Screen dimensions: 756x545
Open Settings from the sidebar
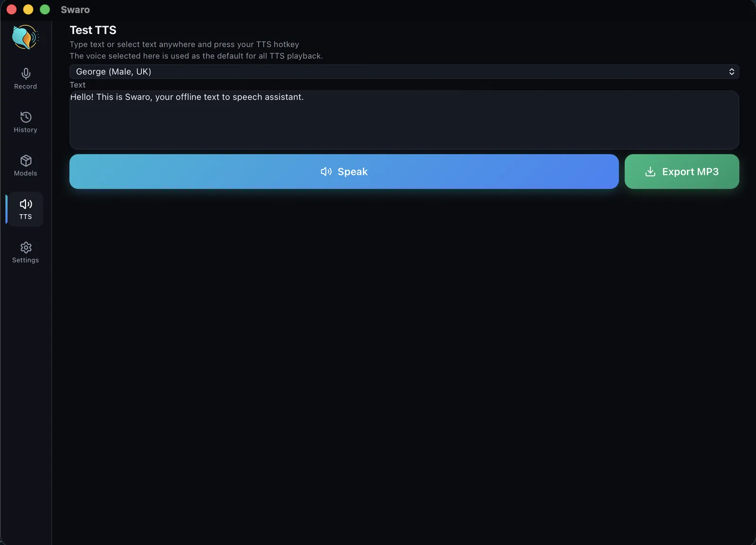click(x=26, y=253)
